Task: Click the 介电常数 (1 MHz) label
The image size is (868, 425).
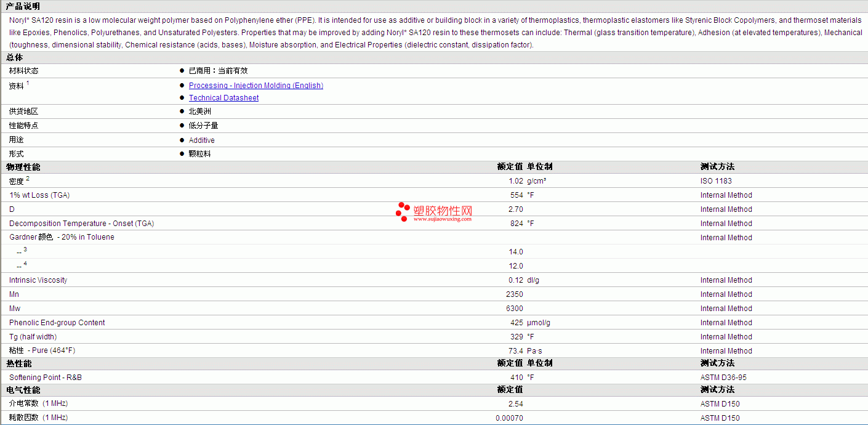Action: 38,403
